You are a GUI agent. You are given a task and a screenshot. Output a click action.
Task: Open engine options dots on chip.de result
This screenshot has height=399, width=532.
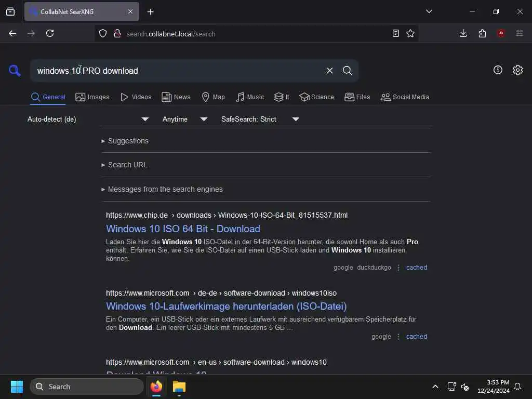tap(398, 268)
